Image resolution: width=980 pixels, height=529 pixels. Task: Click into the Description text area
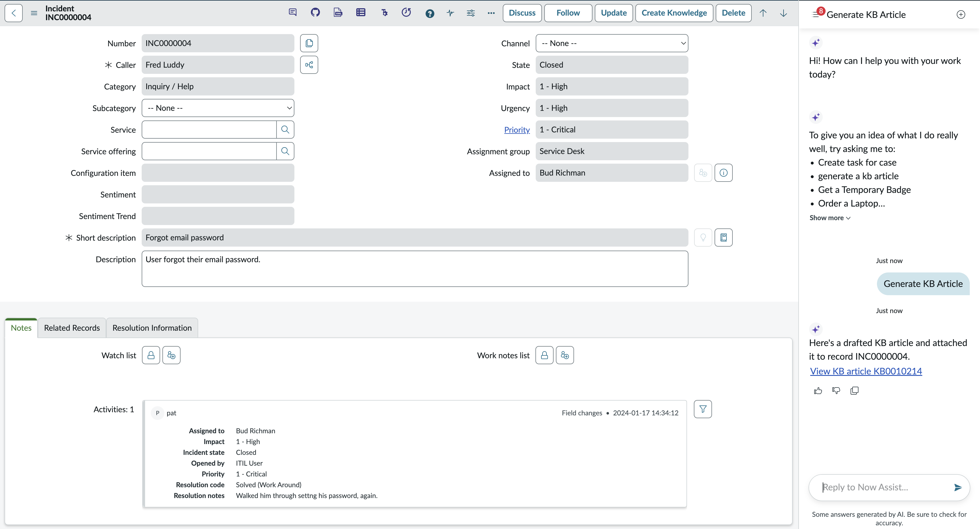pyautogui.click(x=415, y=268)
